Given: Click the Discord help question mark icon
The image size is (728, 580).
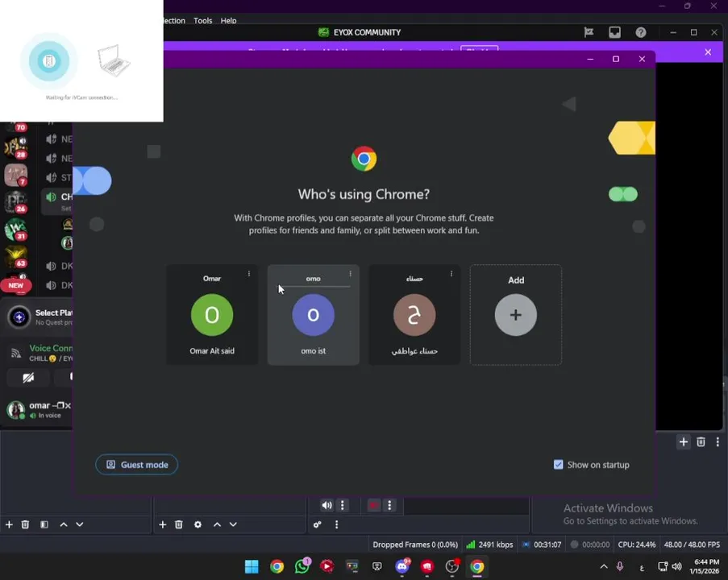Looking at the screenshot, I should click(x=641, y=32).
